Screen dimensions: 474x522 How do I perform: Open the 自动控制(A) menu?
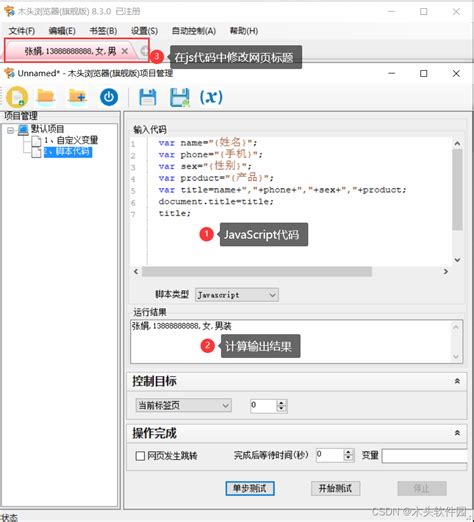[x=194, y=31]
